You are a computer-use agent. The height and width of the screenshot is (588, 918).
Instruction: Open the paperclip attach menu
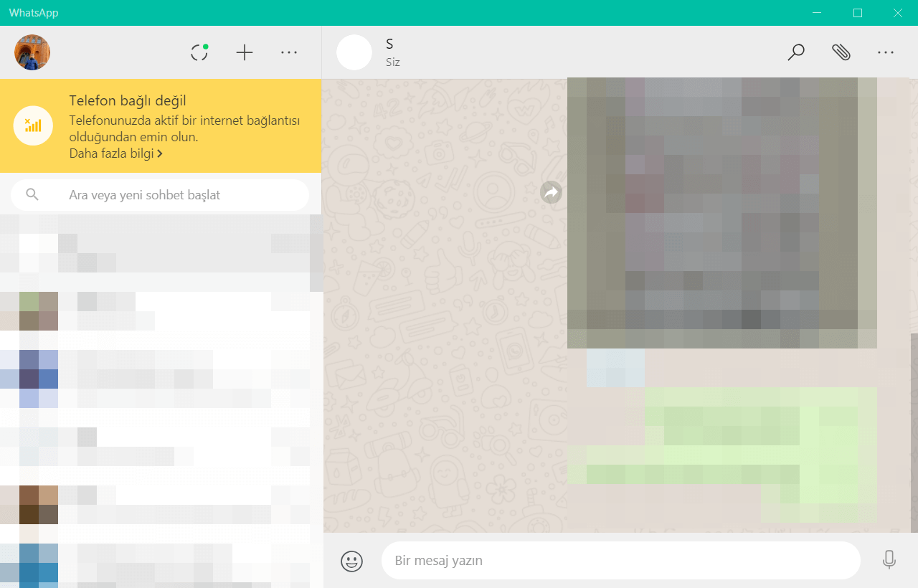pos(841,52)
